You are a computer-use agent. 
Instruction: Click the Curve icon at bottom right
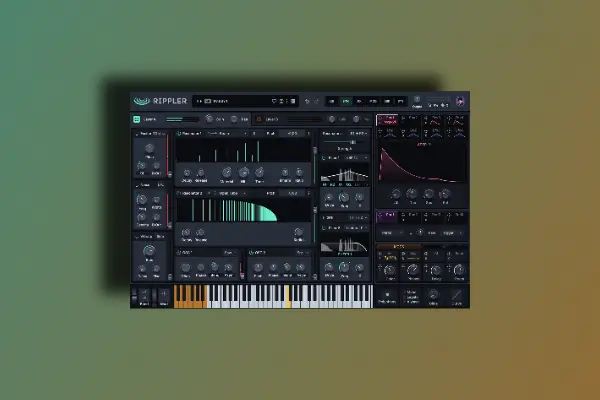[x=457, y=295]
